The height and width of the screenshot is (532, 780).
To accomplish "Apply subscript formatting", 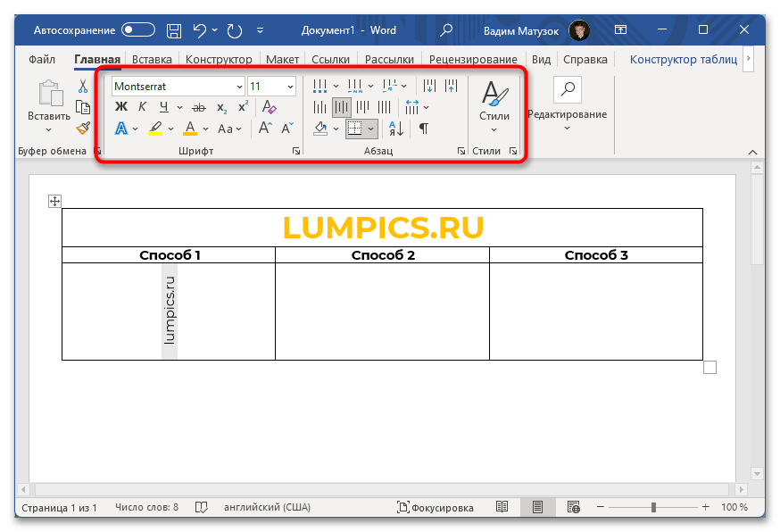I will pyautogui.click(x=221, y=107).
